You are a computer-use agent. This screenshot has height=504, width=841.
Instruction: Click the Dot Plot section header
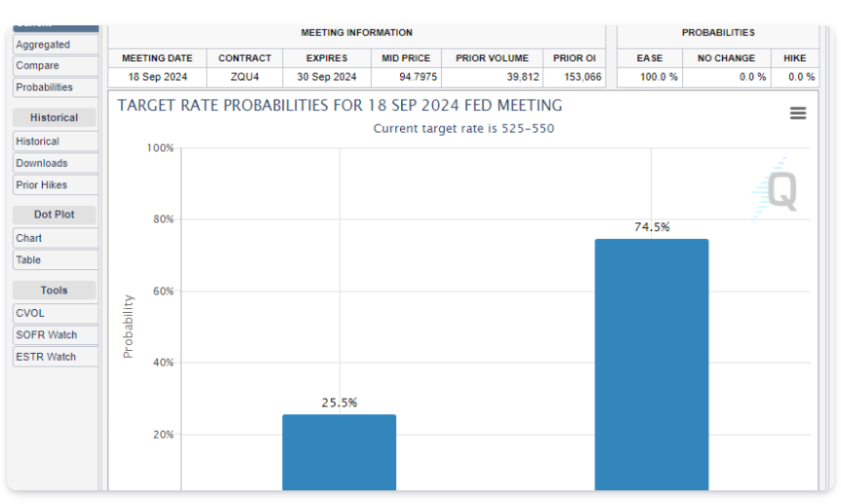[55, 214]
